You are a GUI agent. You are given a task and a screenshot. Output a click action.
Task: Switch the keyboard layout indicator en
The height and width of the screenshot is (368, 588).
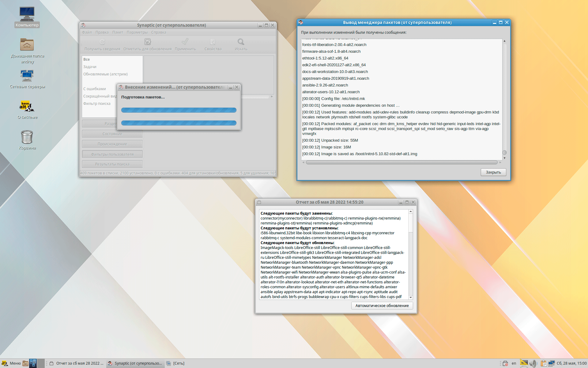pos(514,363)
